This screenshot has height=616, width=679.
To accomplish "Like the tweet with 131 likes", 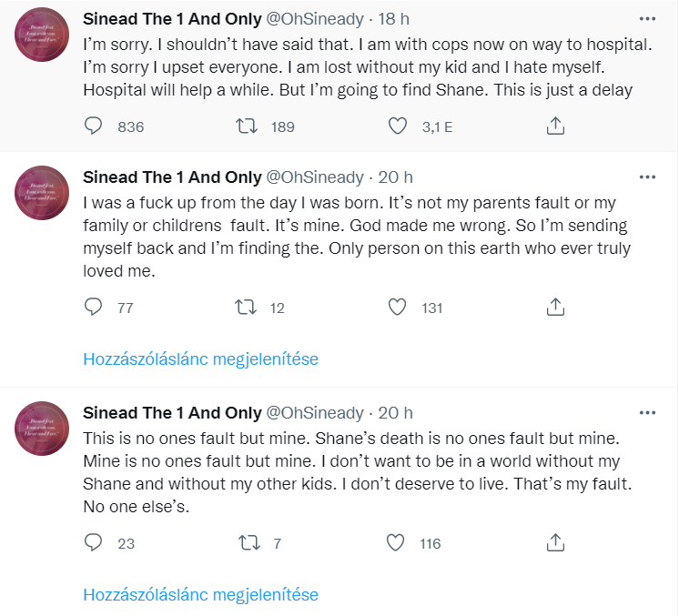I will point(398,308).
